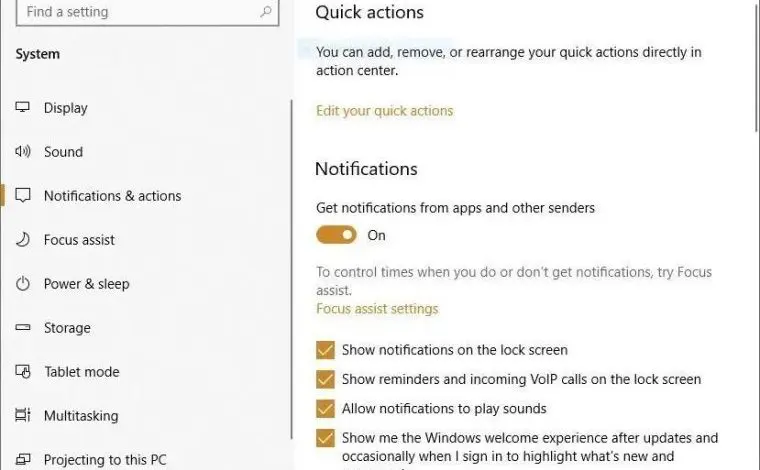Uncheck Show reminders and incoming VoIP calls
Viewport: 760px width, 470px height.
click(325, 379)
